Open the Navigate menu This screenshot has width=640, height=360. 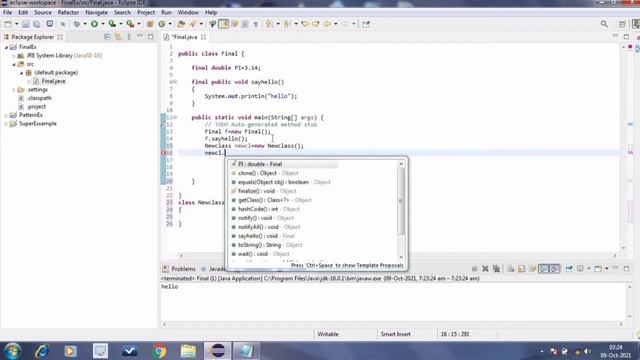pos(96,13)
